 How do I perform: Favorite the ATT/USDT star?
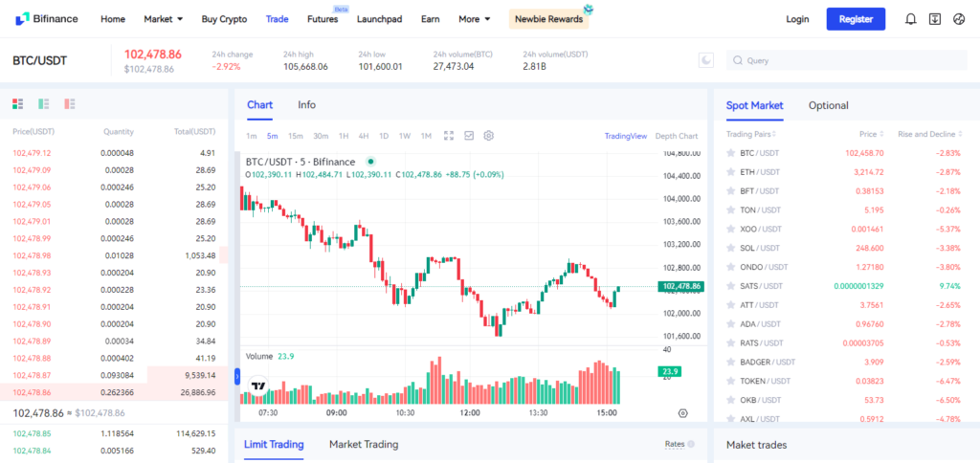pyautogui.click(x=730, y=305)
